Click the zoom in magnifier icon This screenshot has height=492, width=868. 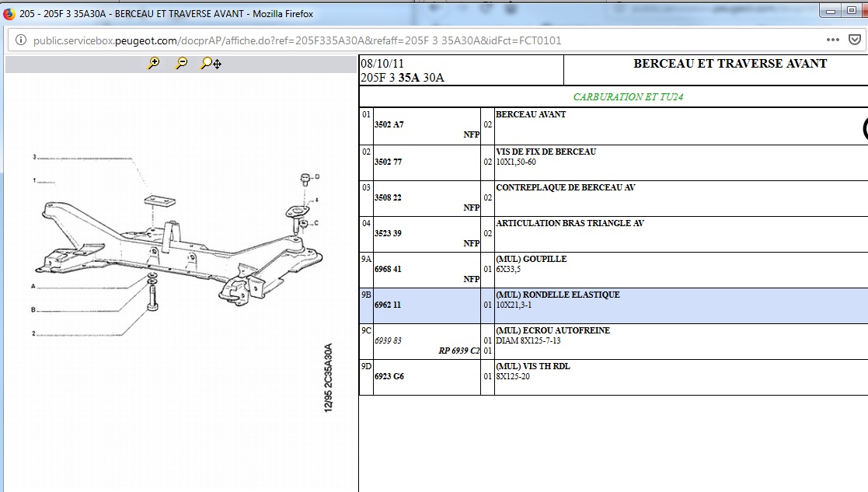click(153, 63)
